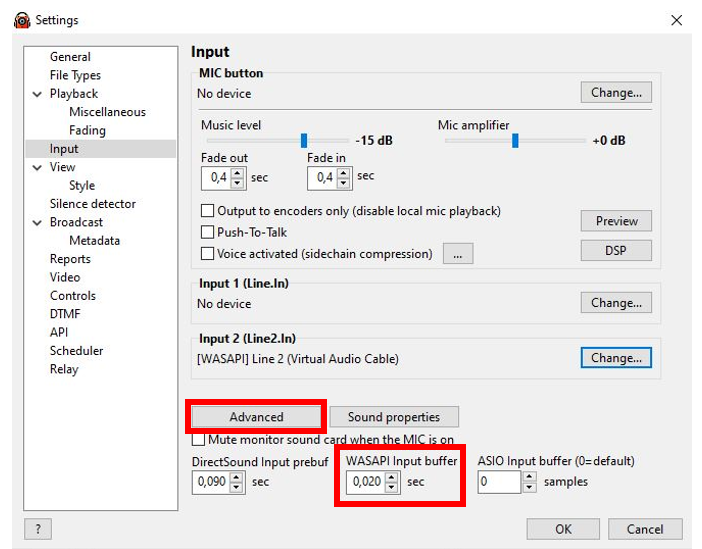Check Mute monitor sound card option
The height and width of the screenshot is (549, 702).
pyautogui.click(x=198, y=440)
